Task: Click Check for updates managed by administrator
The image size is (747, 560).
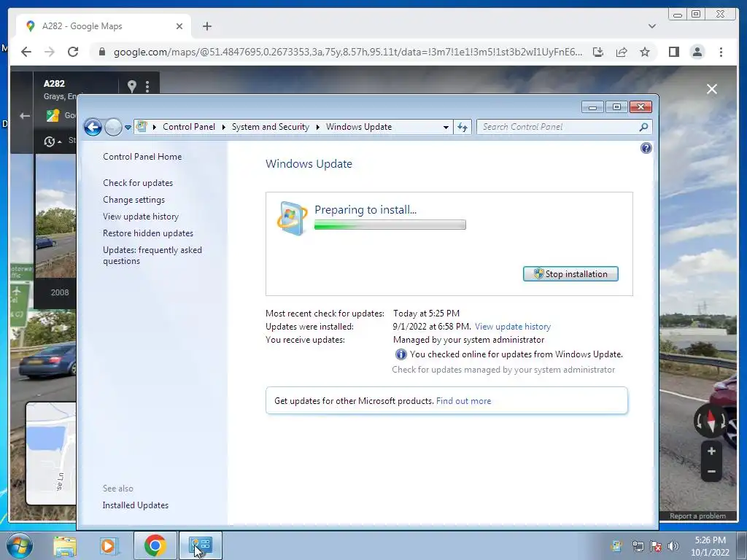Action: [x=503, y=370]
